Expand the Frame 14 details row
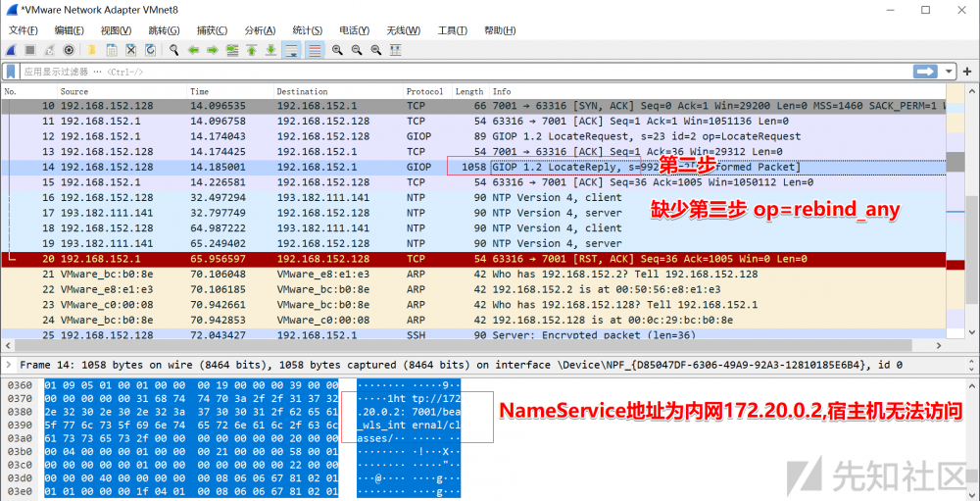The height and width of the screenshot is (501, 980). click(x=9, y=365)
